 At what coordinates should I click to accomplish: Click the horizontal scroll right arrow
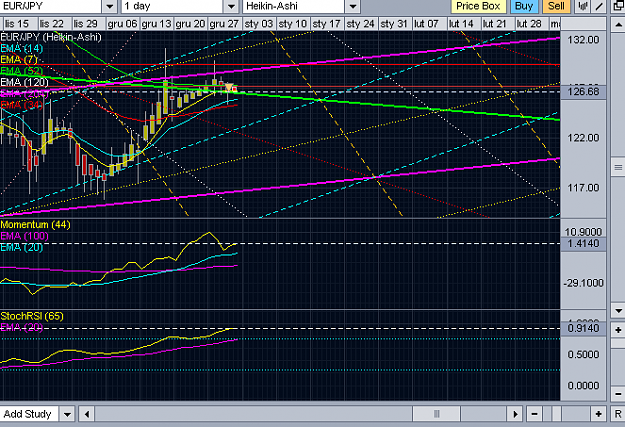pyautogui.click(x=515, y=414)
